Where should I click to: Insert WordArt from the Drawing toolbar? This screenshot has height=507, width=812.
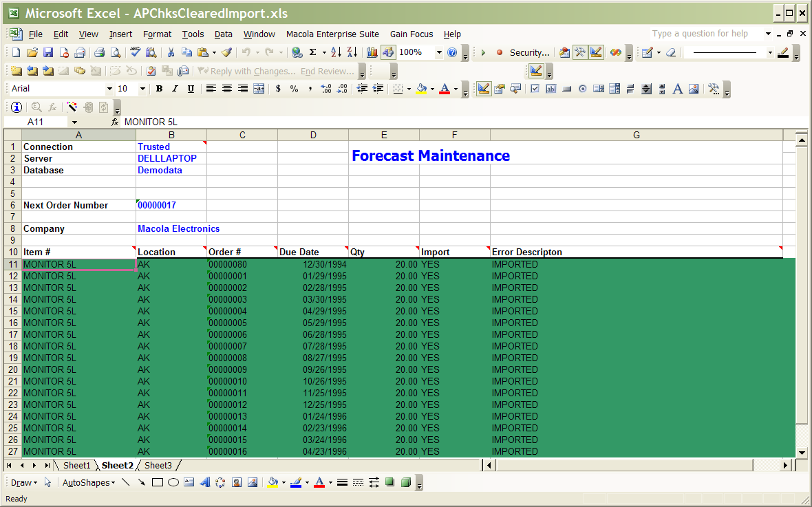(x=204, y=482)
